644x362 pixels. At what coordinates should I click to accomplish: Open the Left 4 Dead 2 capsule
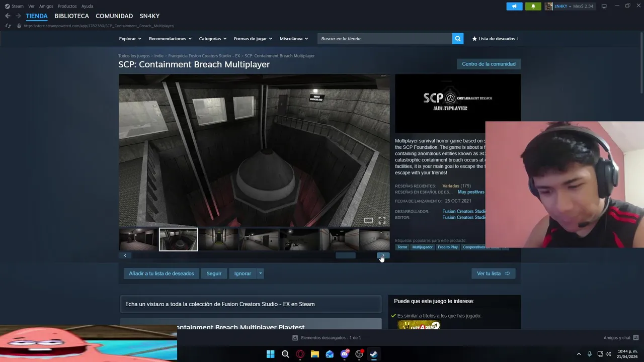click(419, 325)
